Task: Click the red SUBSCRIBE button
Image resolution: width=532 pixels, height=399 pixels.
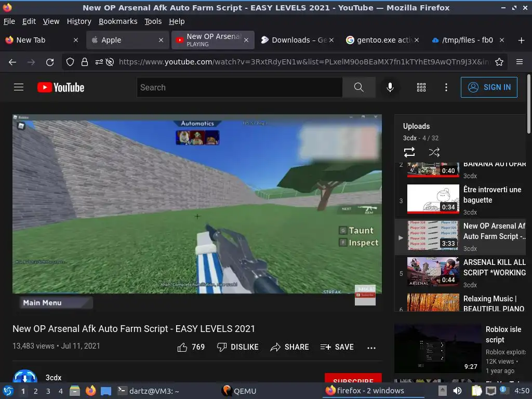Action: [x=353, y=378]
